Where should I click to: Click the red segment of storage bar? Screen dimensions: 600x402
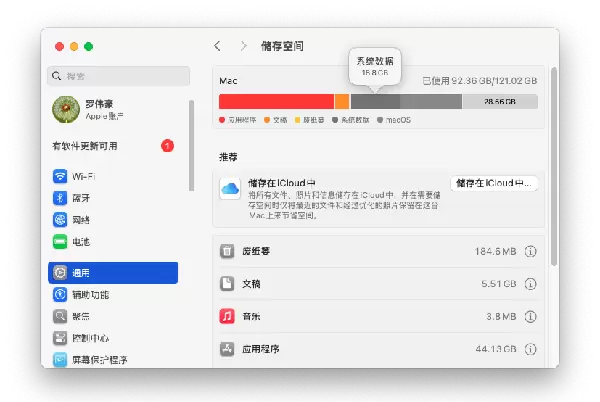[x=275, y=102]
